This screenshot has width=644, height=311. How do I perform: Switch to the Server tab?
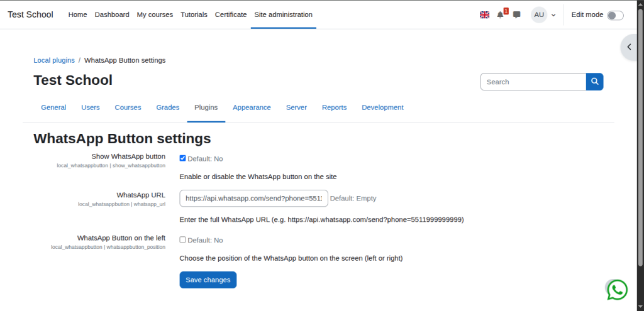pyautogui.click(x=297, y=107)
